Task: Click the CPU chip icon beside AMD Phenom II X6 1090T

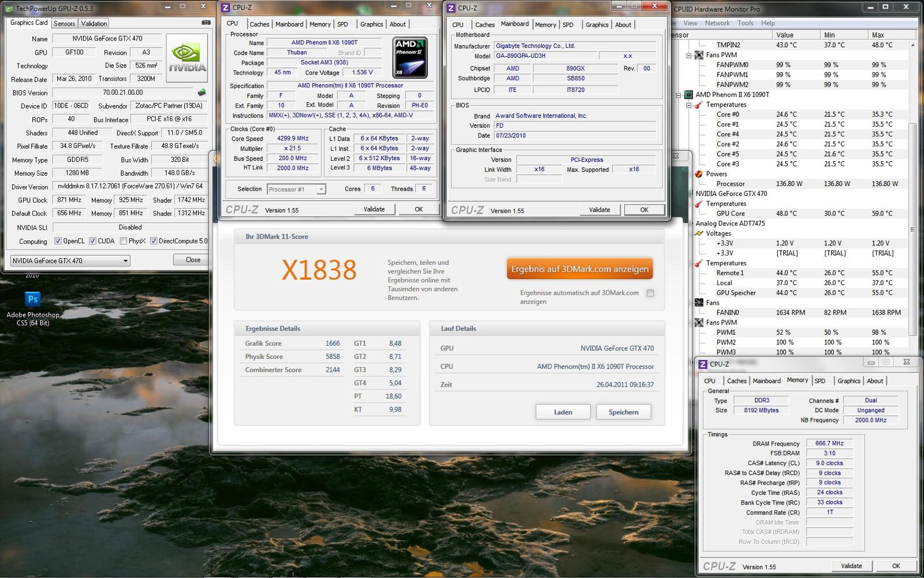Action: pyautogui.click(x=688, y=95)
